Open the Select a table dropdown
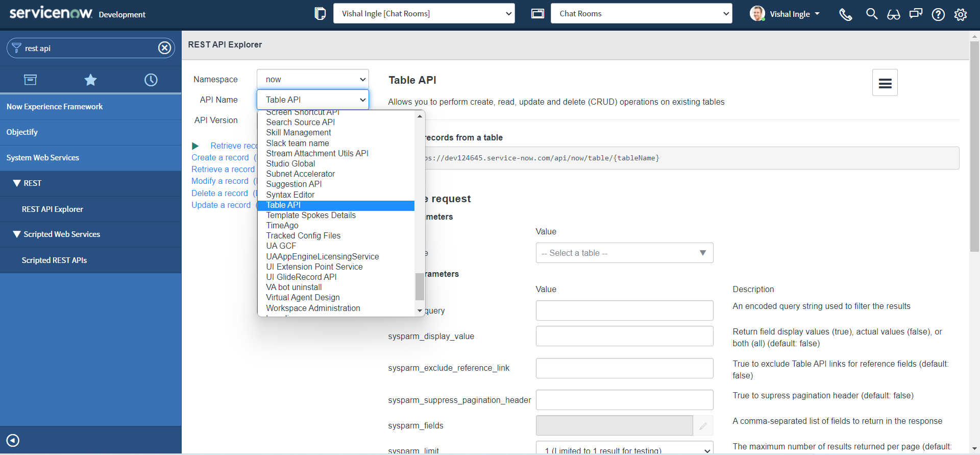The width and height of the screenshot is (980, 455). 624,253
